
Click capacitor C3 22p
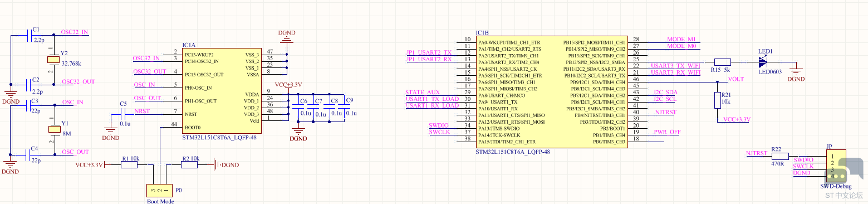pyautogui.click(x=28, y=106)
